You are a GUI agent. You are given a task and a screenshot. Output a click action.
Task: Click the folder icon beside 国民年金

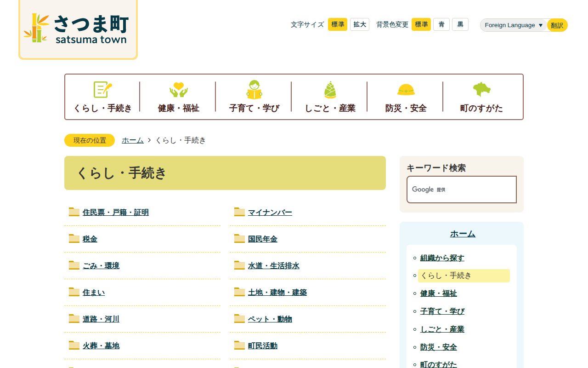pyautogui.click(x=240, y=238)
